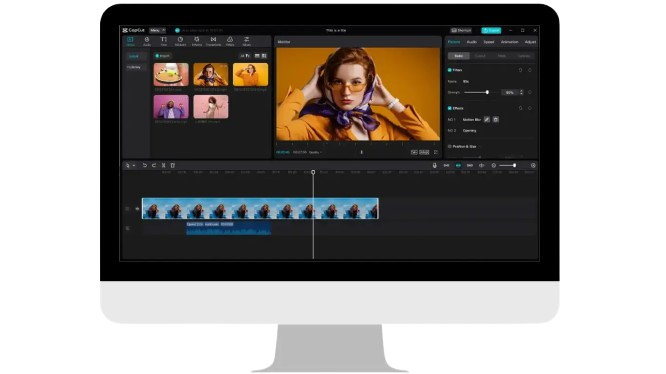666x374 pixels.
Task: Delete clip using the timeline trash icon
Action: coord(172,165)
